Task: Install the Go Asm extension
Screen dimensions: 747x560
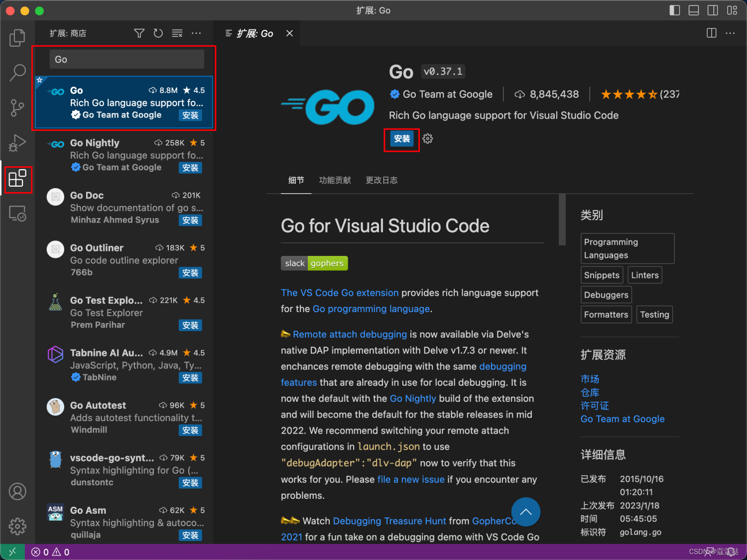Action: pos(190,536)
